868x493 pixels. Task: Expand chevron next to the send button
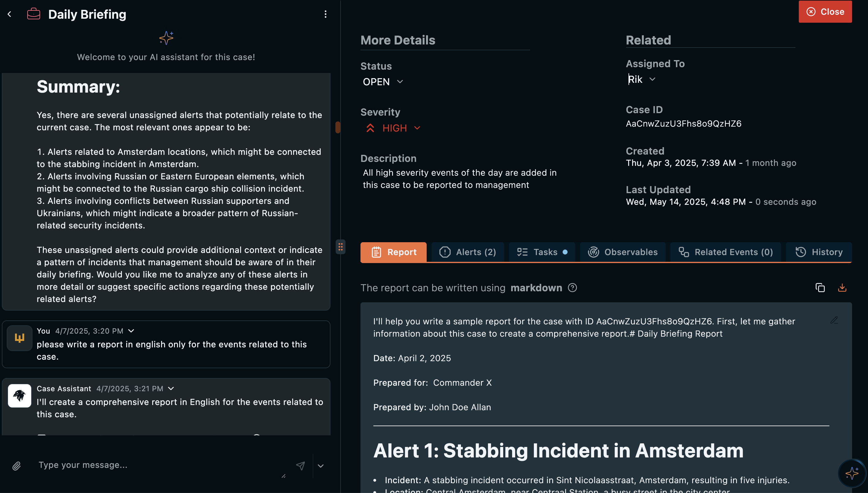[321, 466]
